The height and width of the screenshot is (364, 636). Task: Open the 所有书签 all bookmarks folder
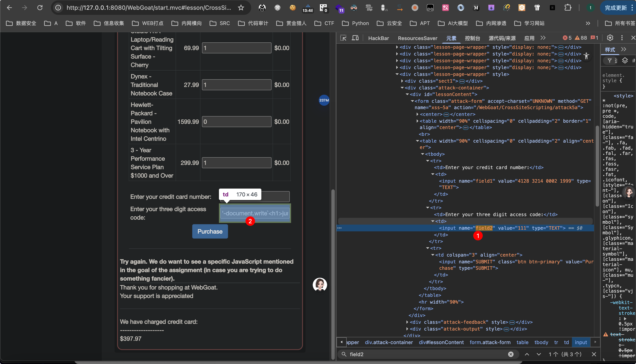point(620,23)
